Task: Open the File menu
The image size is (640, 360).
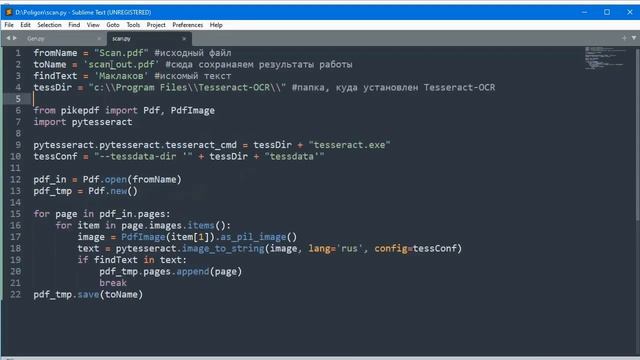Action: tap(9, 25)
